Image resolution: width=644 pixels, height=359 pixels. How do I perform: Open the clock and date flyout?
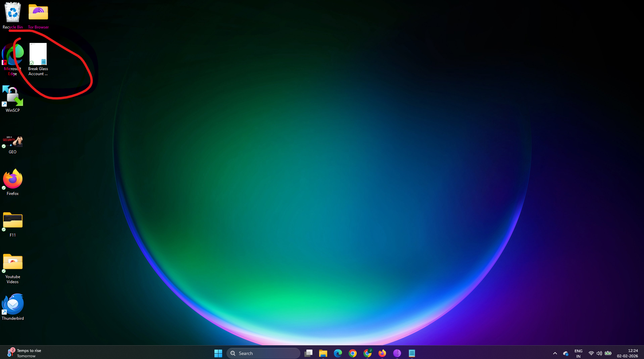click(627, 353)
